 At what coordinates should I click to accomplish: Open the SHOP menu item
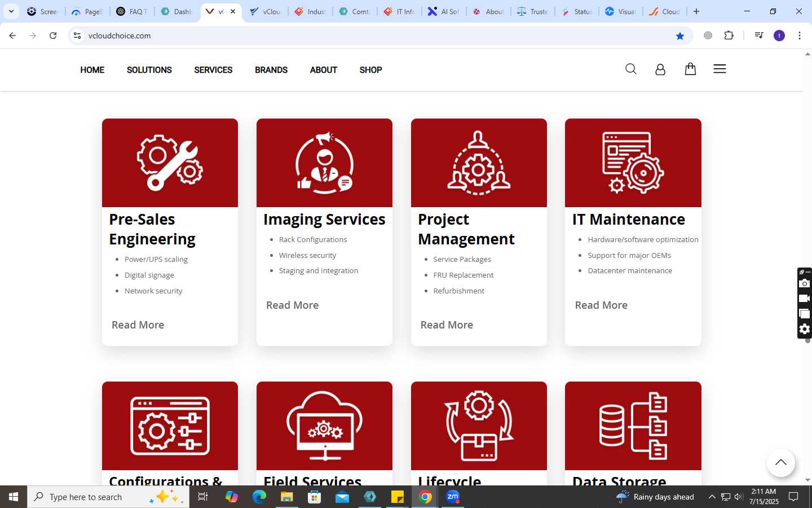coord(370,70)
